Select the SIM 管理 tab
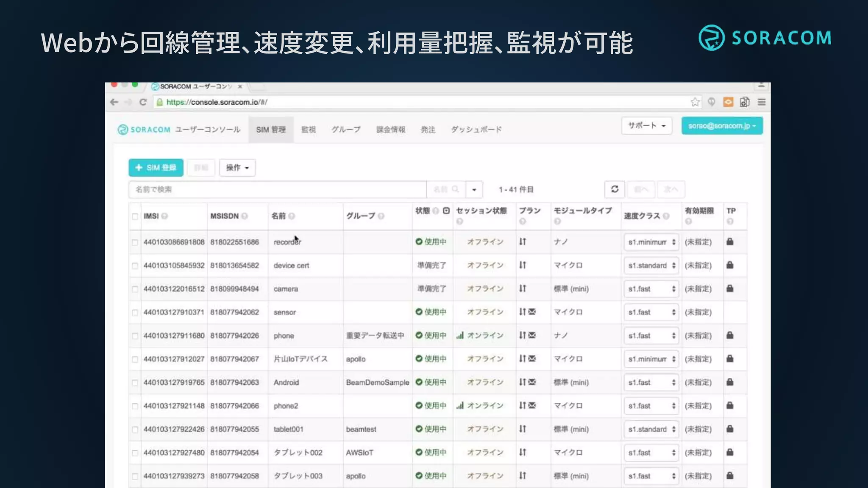The image size is (868, 488). coord(271,130)
